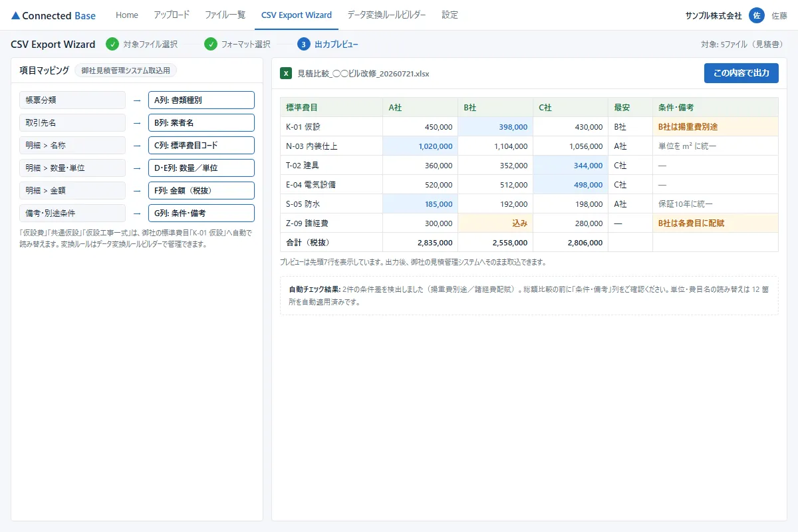
Task: Click the B社 column header
Action: point(495,107)
